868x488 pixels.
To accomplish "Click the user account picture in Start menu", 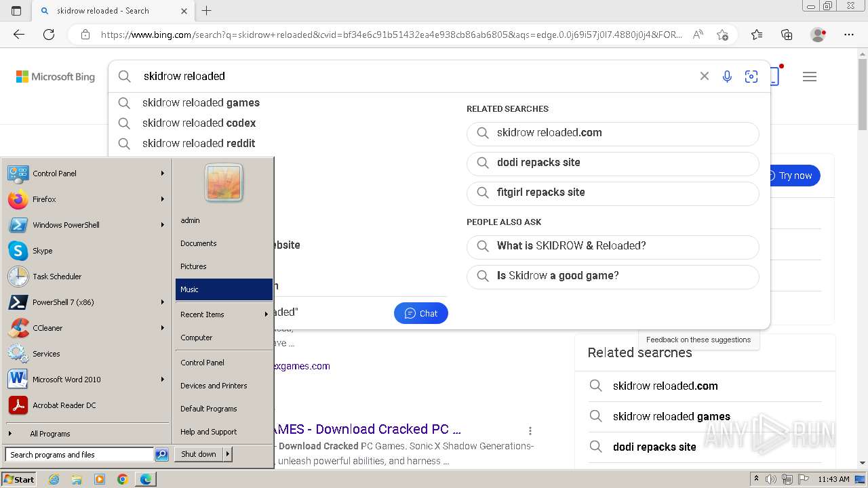I will point(224,182).
